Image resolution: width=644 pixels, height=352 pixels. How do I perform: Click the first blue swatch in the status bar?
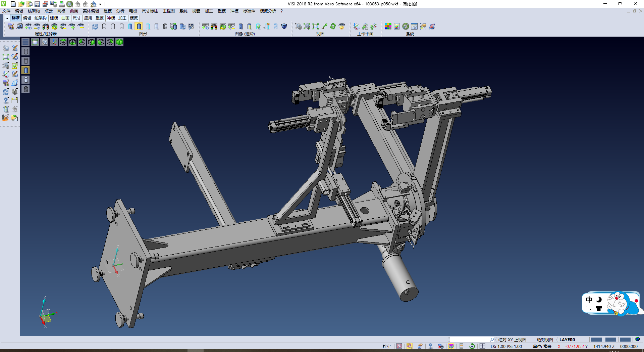pos(596,340)
